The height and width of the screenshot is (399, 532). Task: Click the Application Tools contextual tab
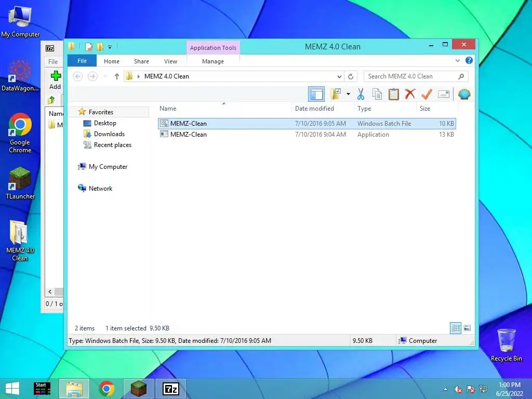click(213, 48)
